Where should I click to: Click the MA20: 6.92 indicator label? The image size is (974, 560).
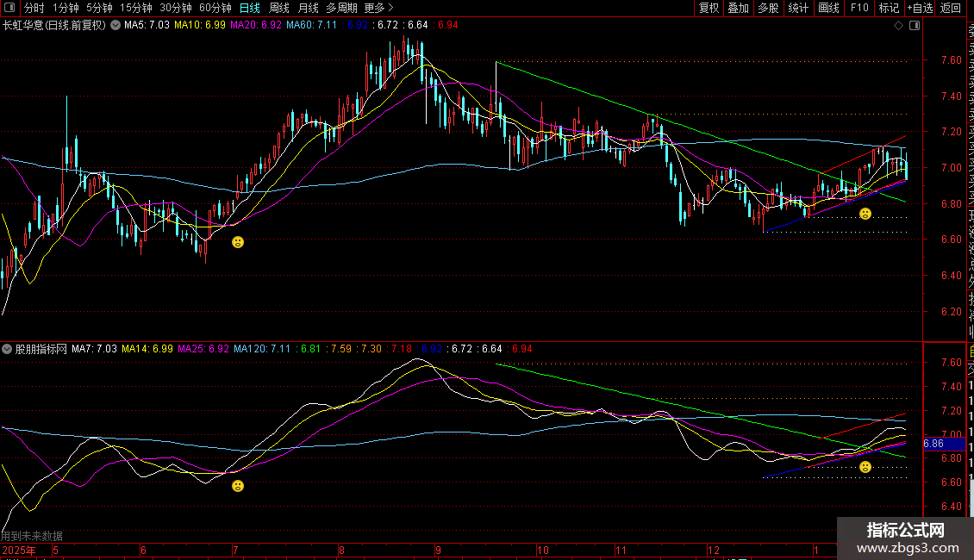[256, 25]
